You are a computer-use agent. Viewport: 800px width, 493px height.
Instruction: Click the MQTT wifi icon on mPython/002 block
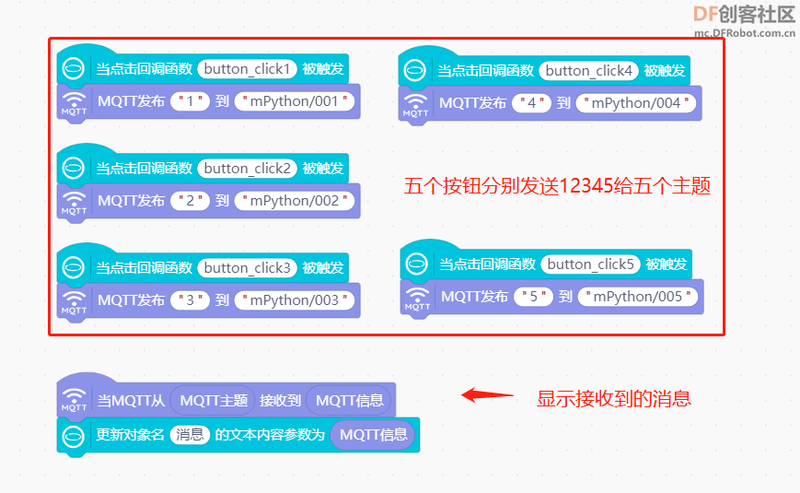(74, 202)
